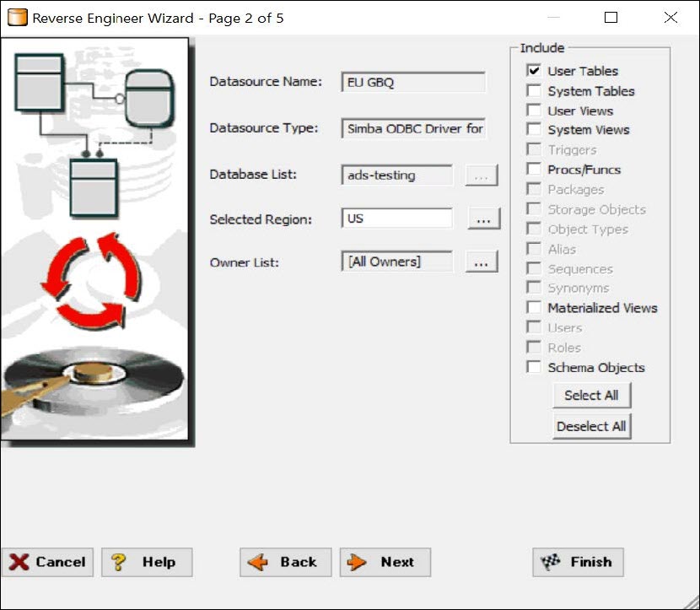
Task: Click the database cylinder icon in title bar
Action: 18,18
